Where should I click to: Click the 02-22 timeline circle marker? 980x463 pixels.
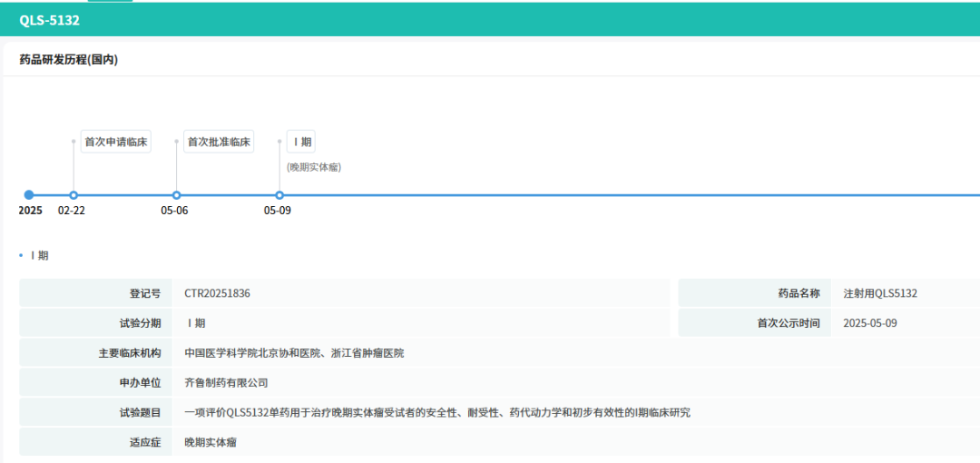pyautogui.click(x=73, y=195)
